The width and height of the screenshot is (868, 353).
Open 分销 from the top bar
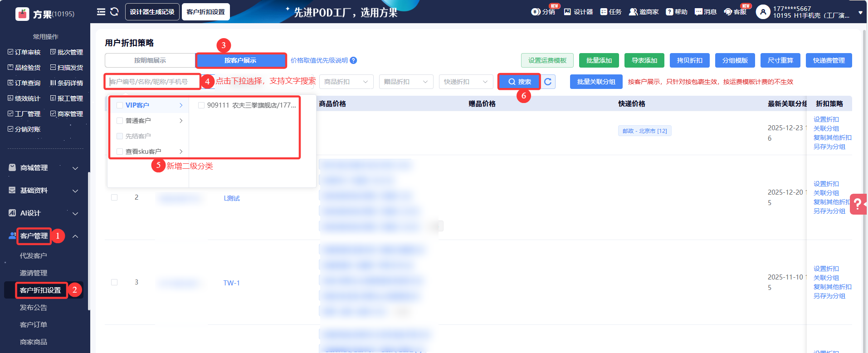tap(543, 12)
